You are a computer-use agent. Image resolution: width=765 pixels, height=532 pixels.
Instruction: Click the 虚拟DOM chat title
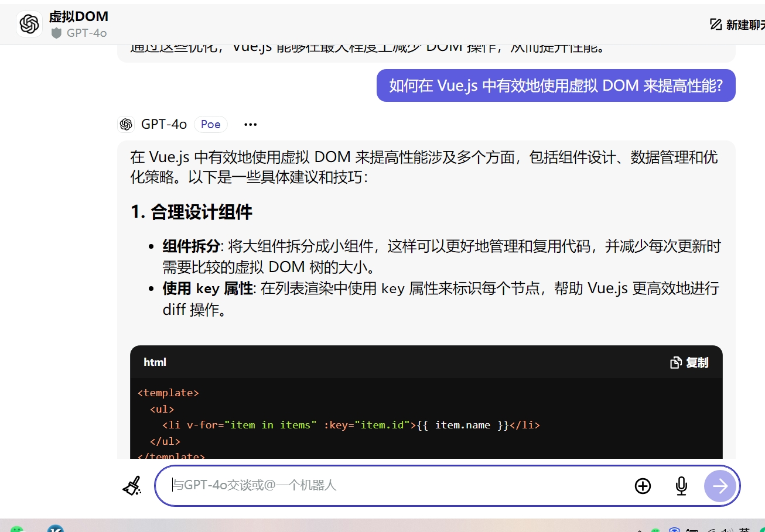(78, 17)
